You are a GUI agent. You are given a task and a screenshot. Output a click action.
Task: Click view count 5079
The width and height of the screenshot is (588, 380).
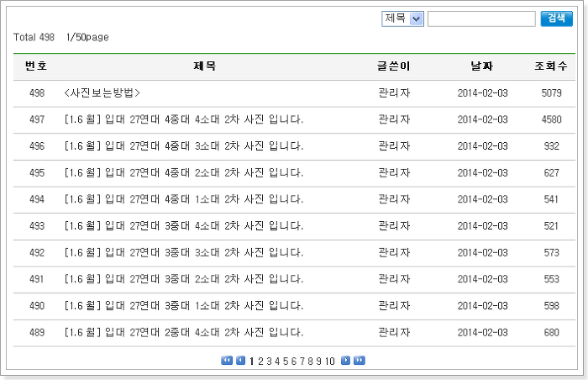tap(551, 92)
